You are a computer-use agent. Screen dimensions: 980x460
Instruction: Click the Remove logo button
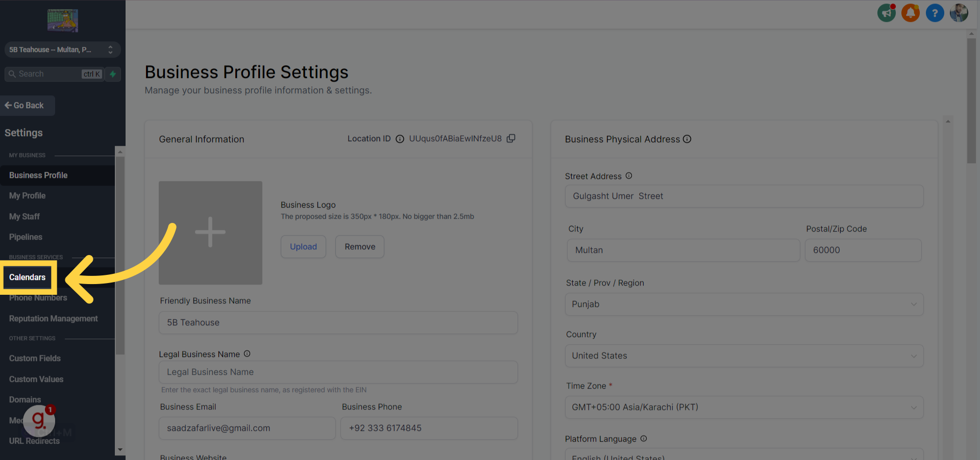click(360, 247)
